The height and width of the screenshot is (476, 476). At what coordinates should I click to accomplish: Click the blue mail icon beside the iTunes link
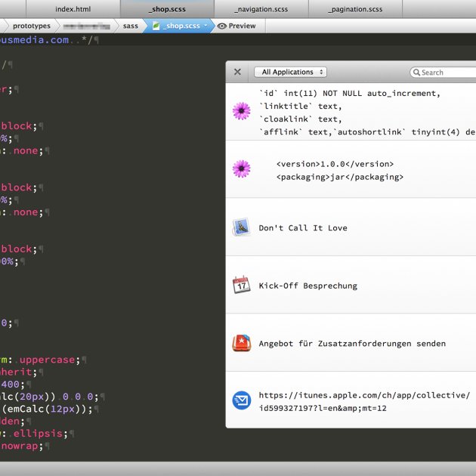coord(241,400)
